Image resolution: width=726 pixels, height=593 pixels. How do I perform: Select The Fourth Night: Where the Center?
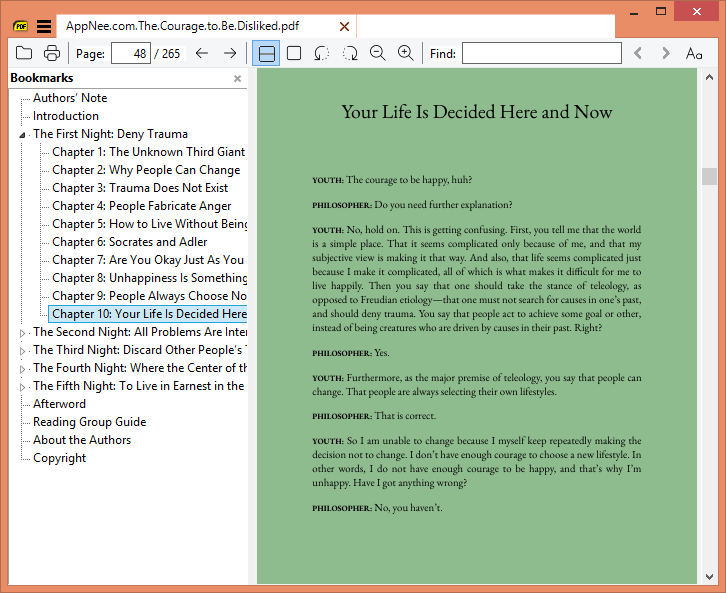click(139, 368)
